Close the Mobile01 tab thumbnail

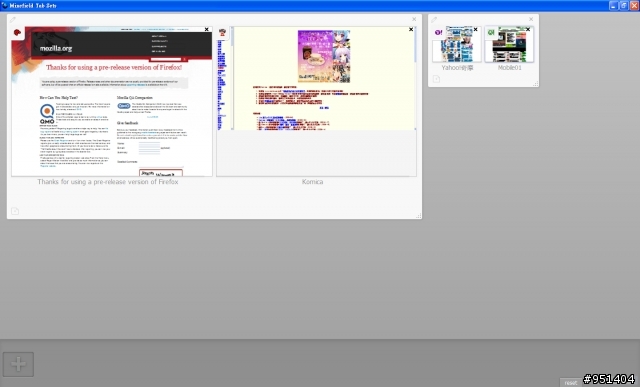point(528,29)
